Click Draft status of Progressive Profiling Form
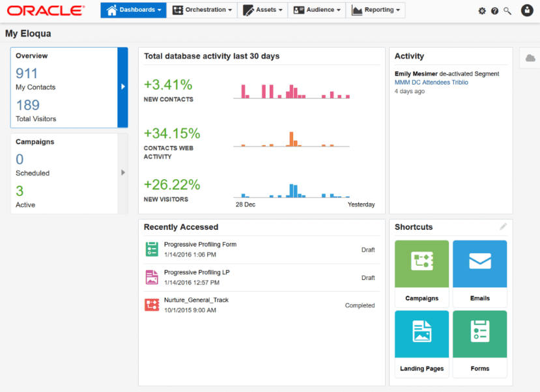Viewport: 540px width, 392px height. click(x=368, y=250)
